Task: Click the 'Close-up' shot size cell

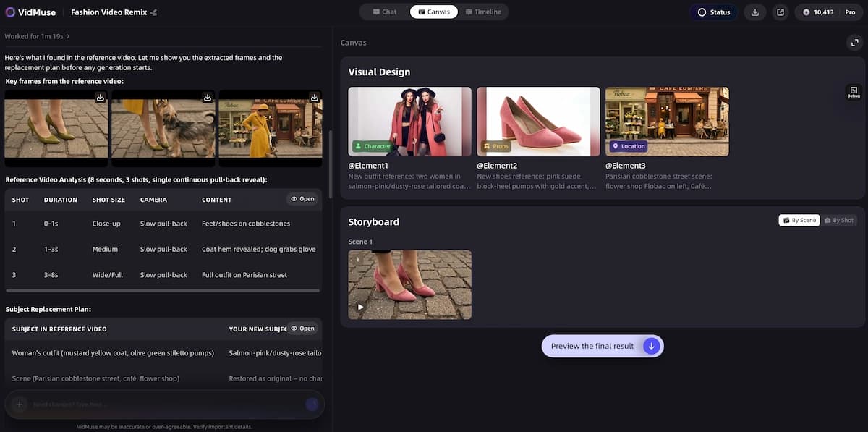Action: [106, 224]
